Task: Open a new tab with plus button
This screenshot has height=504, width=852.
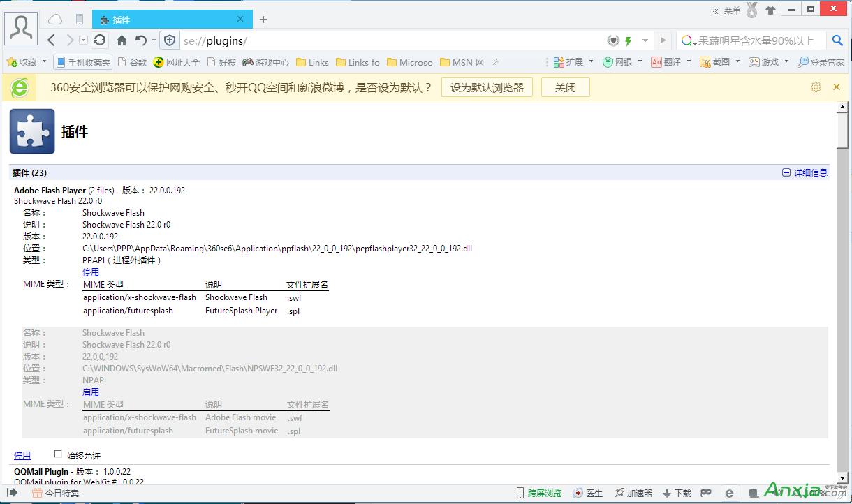Action: coord(263,20)
